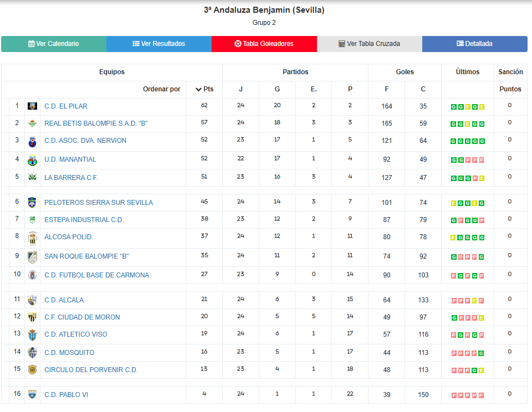
Task: Open the C.D. MOSQUITO team link
Action: 69,353
